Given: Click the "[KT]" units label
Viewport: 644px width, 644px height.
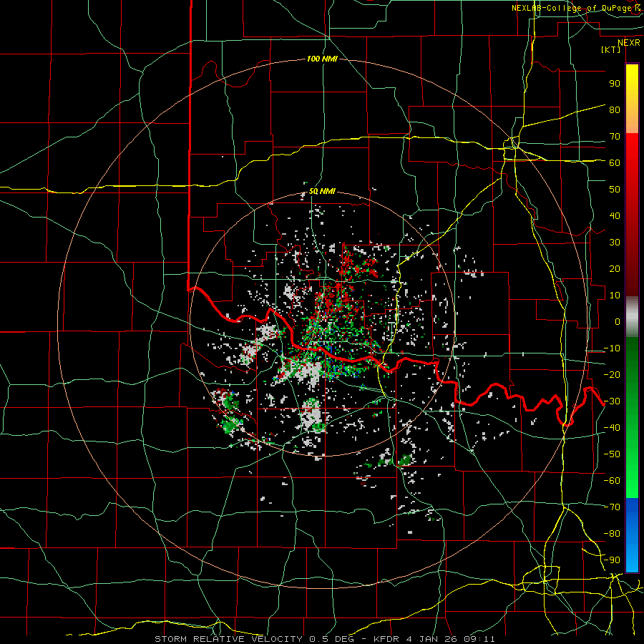Looking at the screenshot, I should [x=610, y=49].
